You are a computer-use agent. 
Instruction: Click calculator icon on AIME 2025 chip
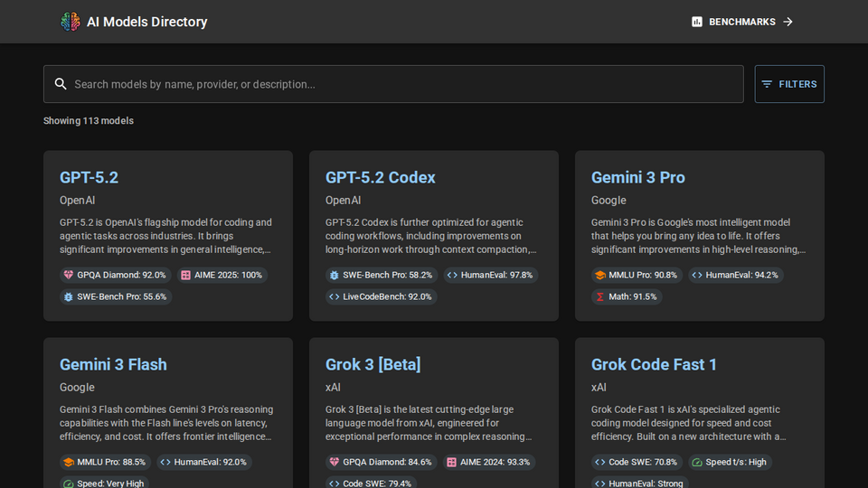click(x=186, y=275)
